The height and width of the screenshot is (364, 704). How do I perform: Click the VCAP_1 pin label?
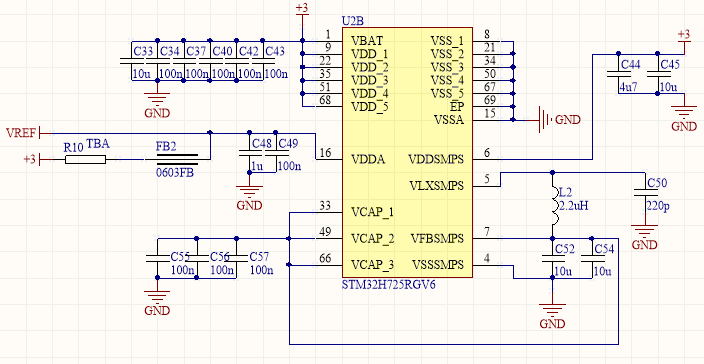click(373, 212)
